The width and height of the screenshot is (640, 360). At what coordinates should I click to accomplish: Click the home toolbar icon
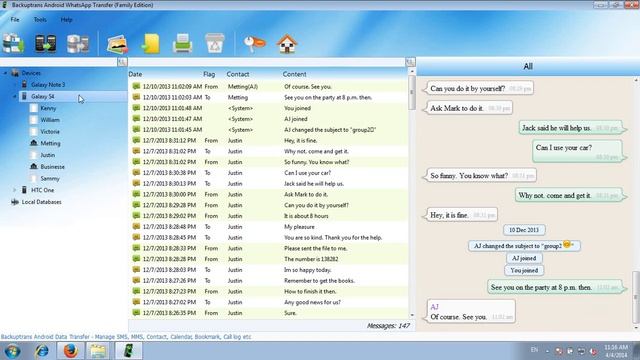tap(287, 44)
